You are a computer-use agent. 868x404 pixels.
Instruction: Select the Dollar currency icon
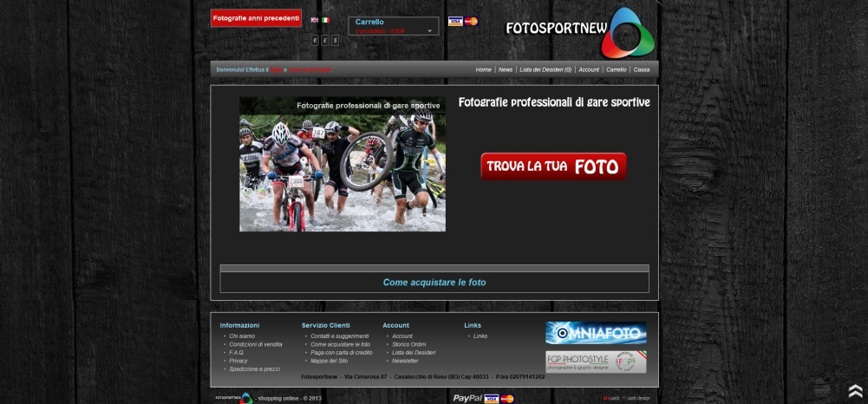coord(335,41)
